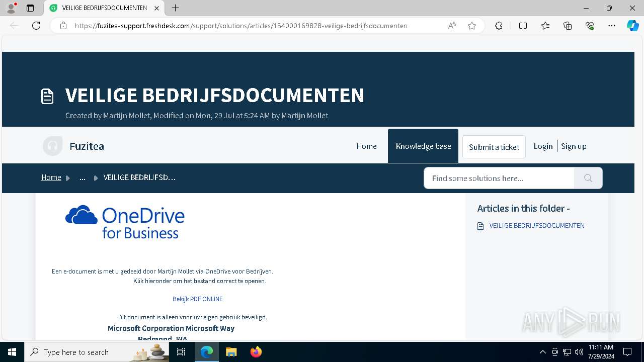Open the Sign up link

(574, 146)
